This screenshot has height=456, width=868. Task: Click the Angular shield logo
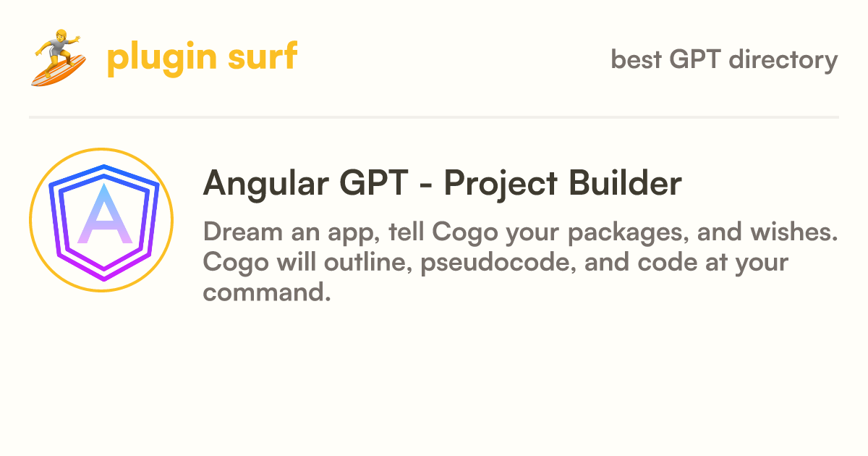[x=102, y=219]
